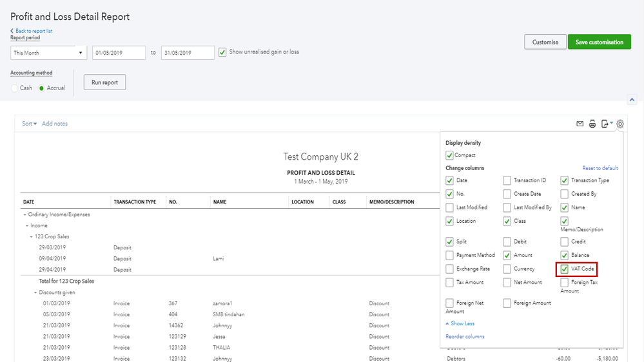Viewport: 644px width, 362px height.
Task: Collapse the Ordinary Income/Expenses row arrow
Action: pyautogui.click(x=24, y=214)
